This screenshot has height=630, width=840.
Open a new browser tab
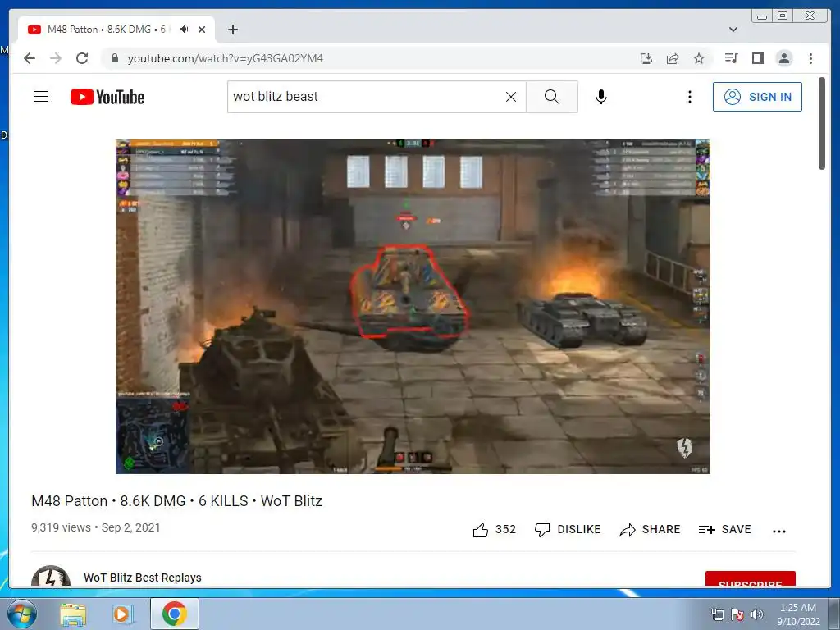coord(232,30)
